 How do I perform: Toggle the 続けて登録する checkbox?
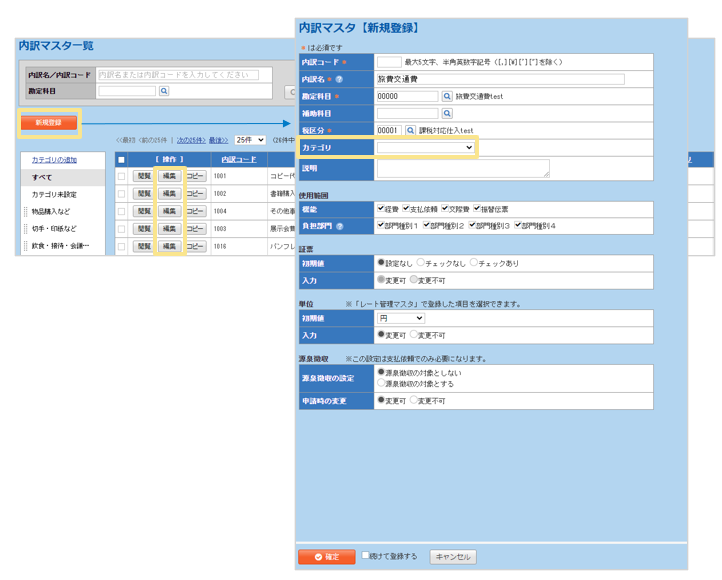[366, 556]
